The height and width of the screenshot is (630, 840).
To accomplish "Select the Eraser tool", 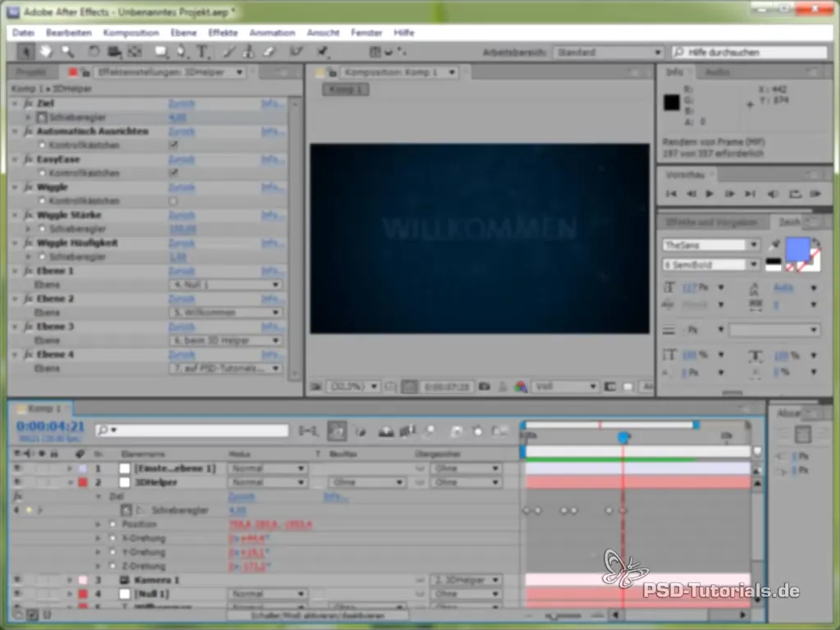I will 269,52.
